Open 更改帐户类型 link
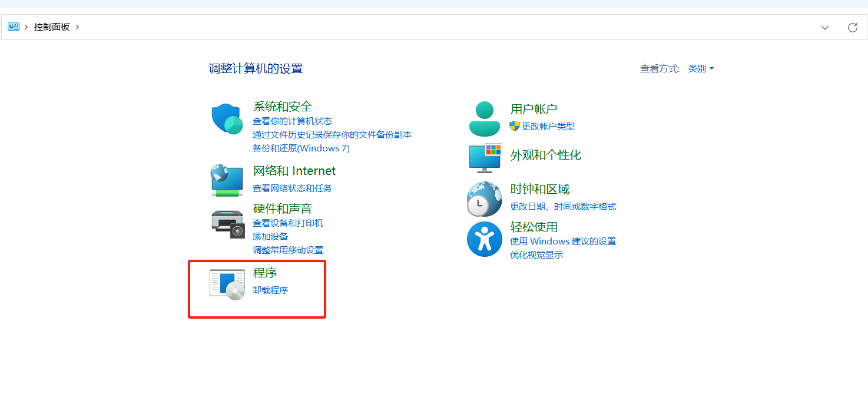 pyautogui.click(x=548, y=126)
